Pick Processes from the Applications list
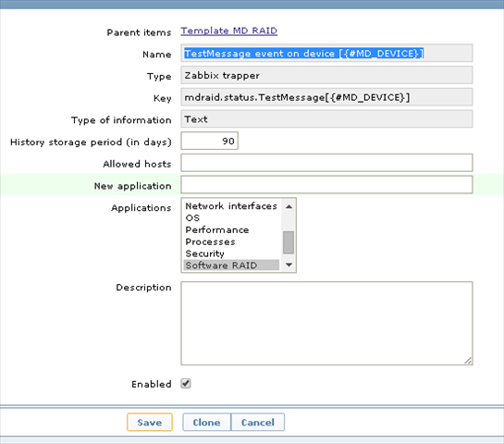Viewport: 504px width, 444px height. pos(231,241)
